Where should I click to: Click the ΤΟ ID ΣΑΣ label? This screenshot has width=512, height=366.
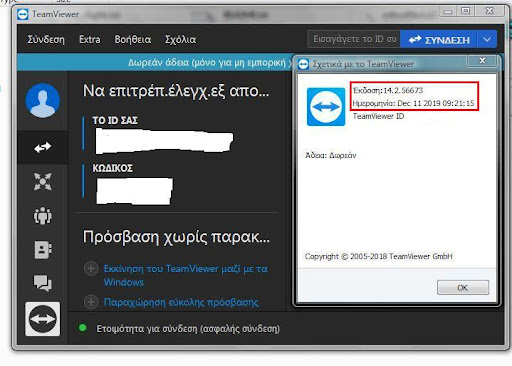(x=115, y=120)
